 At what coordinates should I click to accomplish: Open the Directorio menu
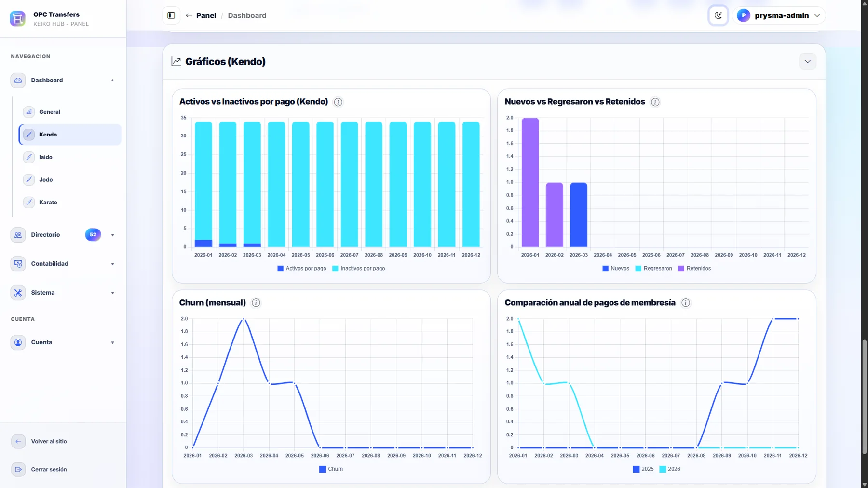coord(63,235)
